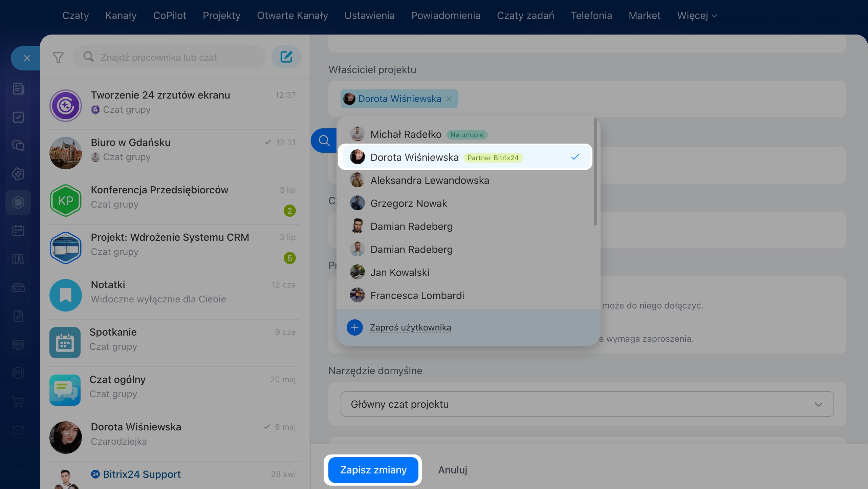Open the CoPilot tab
This screenshot has height=489, width=868.
pos(170,16)
